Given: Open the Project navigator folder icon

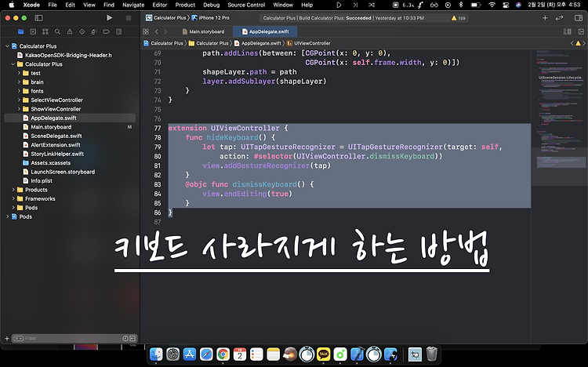Looking at the screenshot, I should click(20, 32).
